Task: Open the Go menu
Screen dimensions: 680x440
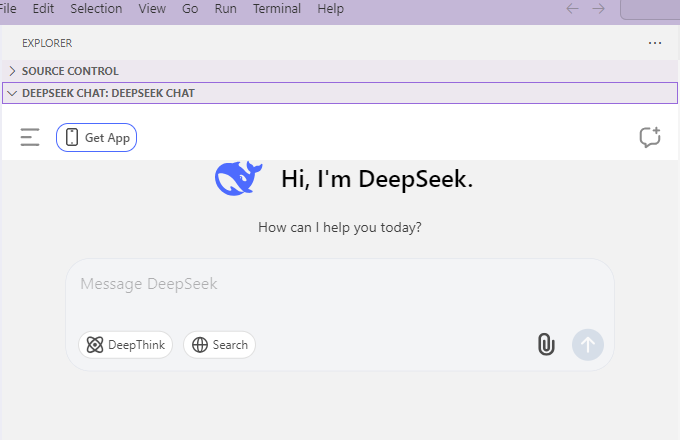Action: point(190,9)
